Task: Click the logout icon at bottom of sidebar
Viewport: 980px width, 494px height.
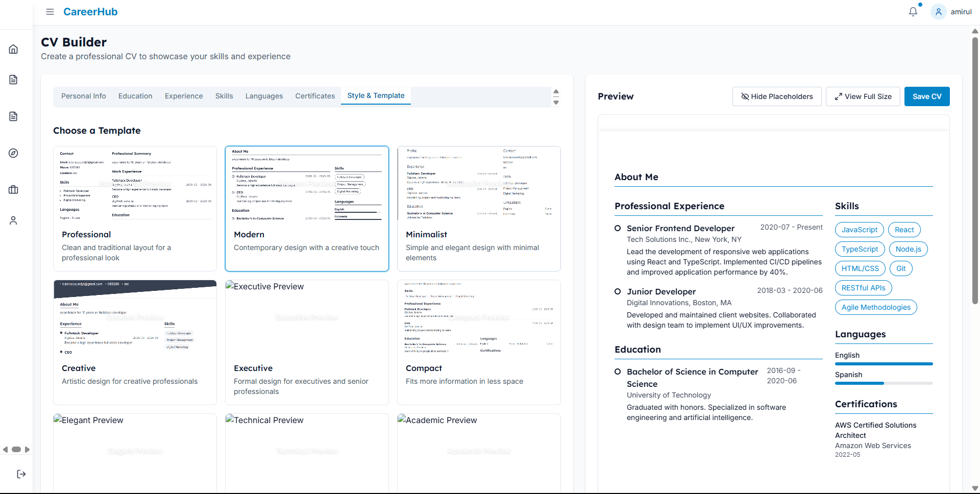Action: (x=21, y=474)
